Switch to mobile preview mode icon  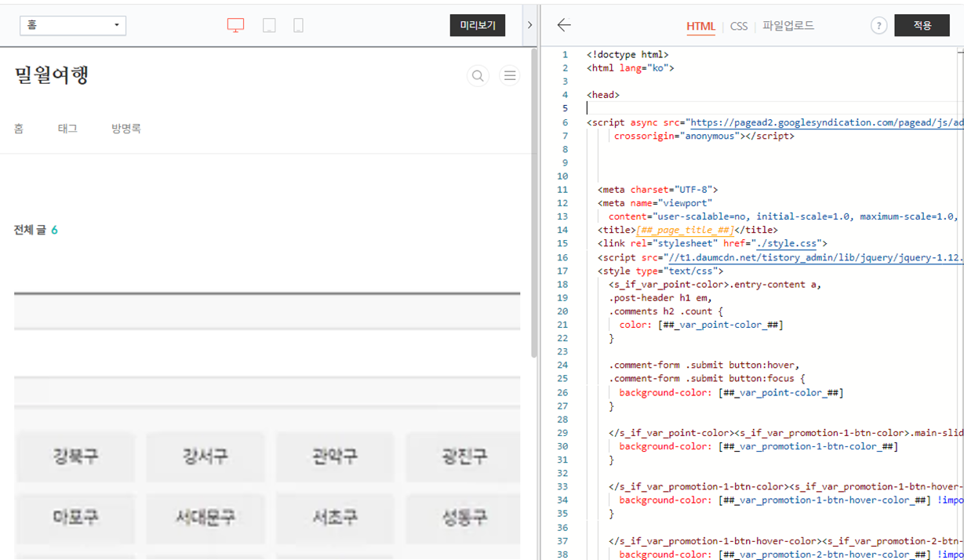(298, 25)
